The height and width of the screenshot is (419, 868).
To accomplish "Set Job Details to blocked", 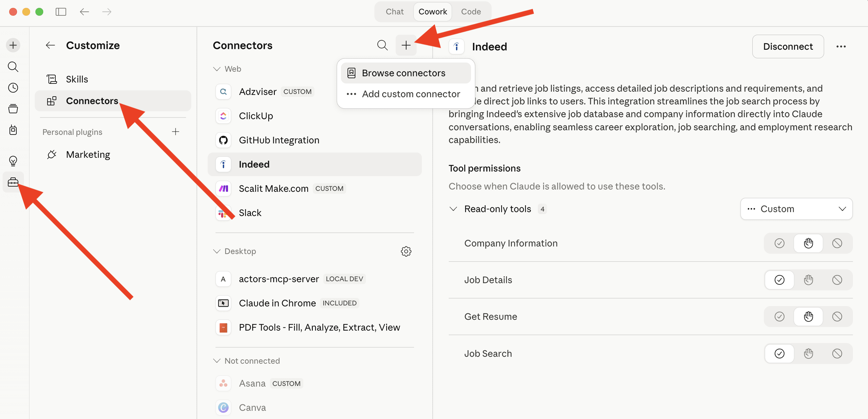I will (x=837, y=280).
